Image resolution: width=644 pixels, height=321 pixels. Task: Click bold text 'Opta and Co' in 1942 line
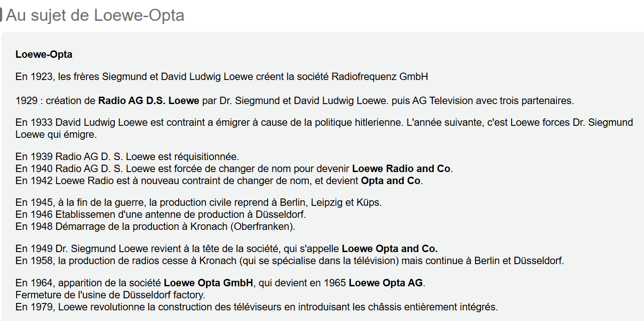tap(391, 181)
